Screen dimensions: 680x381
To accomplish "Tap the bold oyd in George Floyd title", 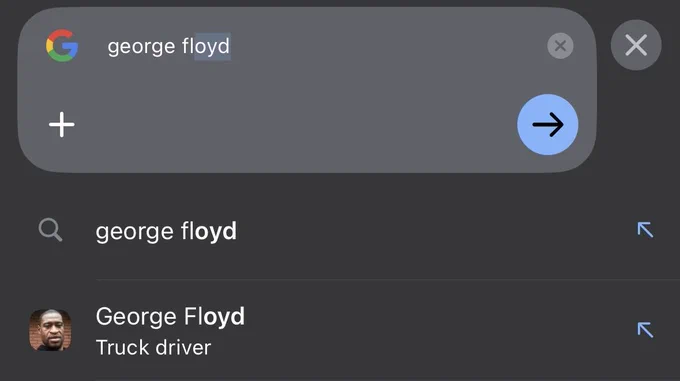I will click(x=224, y=317).
